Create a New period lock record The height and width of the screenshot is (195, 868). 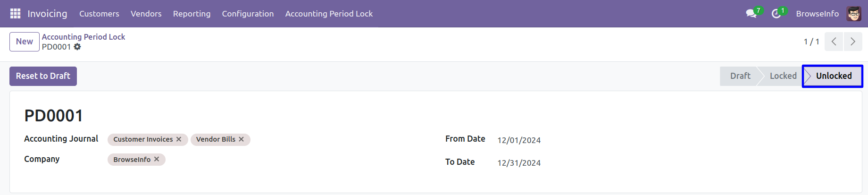pyautogui.click(x=25, y=42)
